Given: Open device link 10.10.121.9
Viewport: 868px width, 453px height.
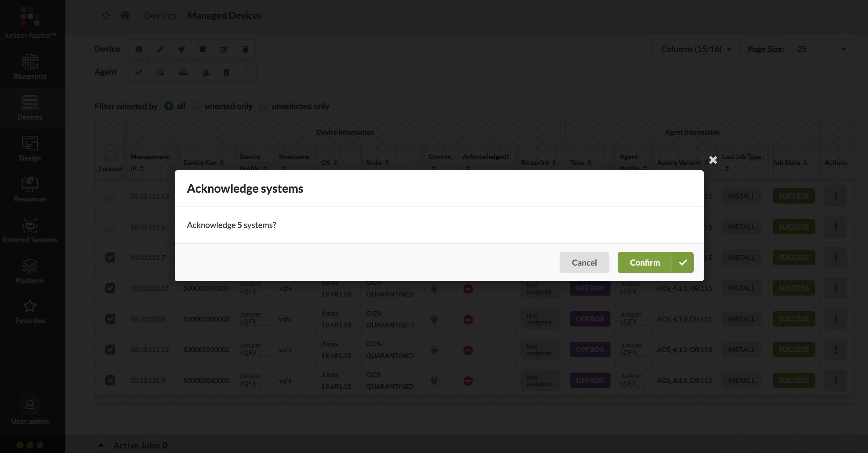Looking at the screenshot, I should 148,381.
